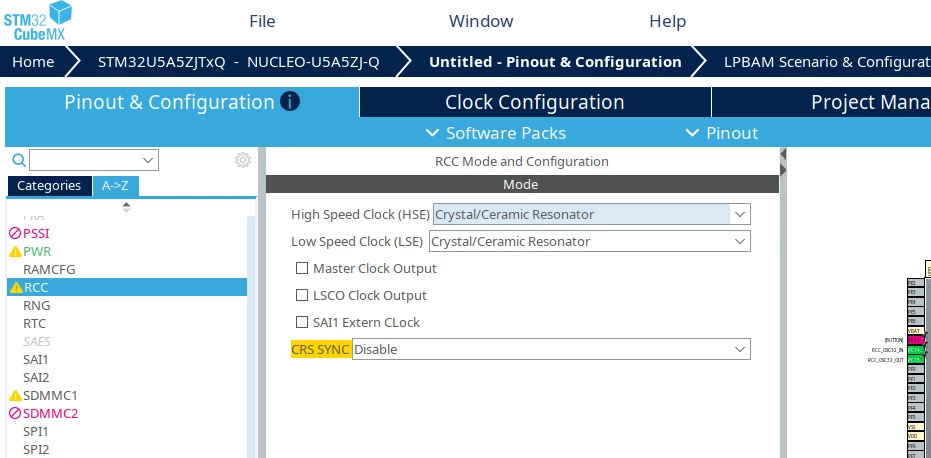
Task: Click Untitled - Pinout & Configuration breadcrumb
Action: click(555, 62)
